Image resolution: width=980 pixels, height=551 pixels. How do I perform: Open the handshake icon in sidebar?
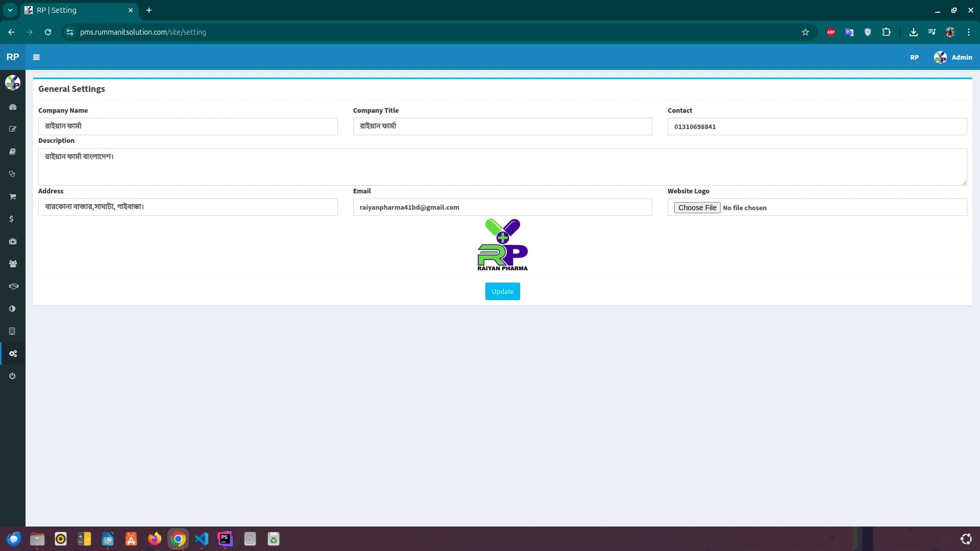(x=13, y=286)
